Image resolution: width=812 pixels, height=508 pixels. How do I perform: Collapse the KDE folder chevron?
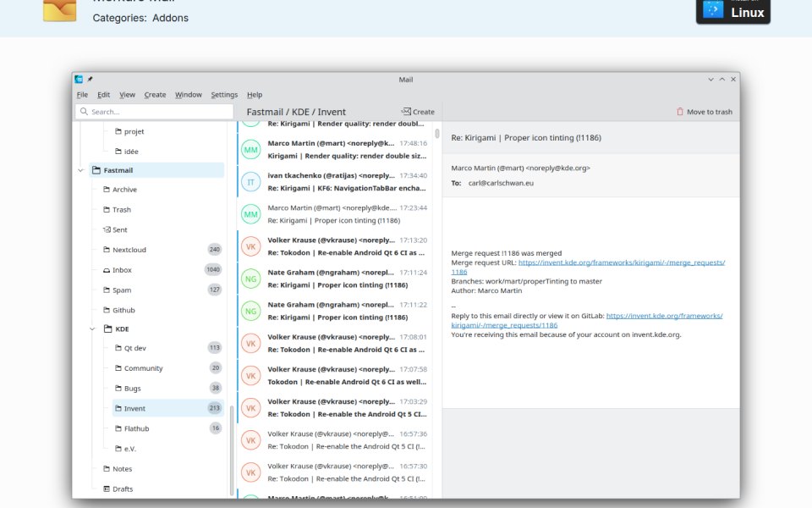(x=92, y=329)
